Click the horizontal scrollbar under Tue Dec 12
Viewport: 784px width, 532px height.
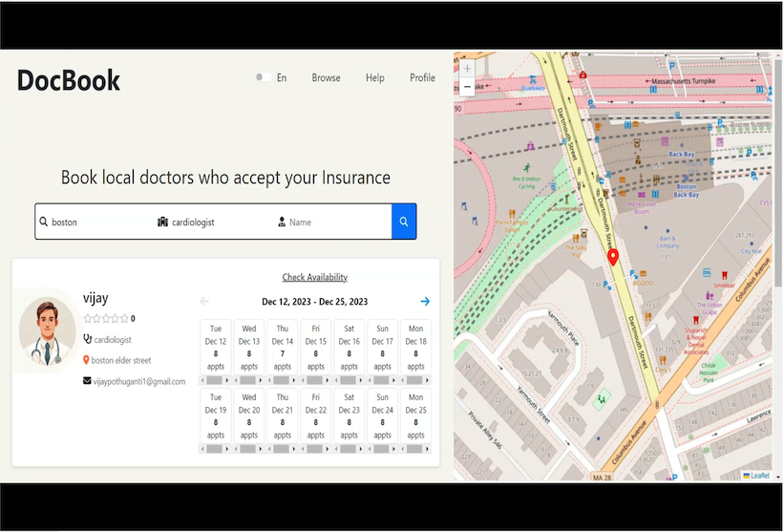[x=215, y=380]
